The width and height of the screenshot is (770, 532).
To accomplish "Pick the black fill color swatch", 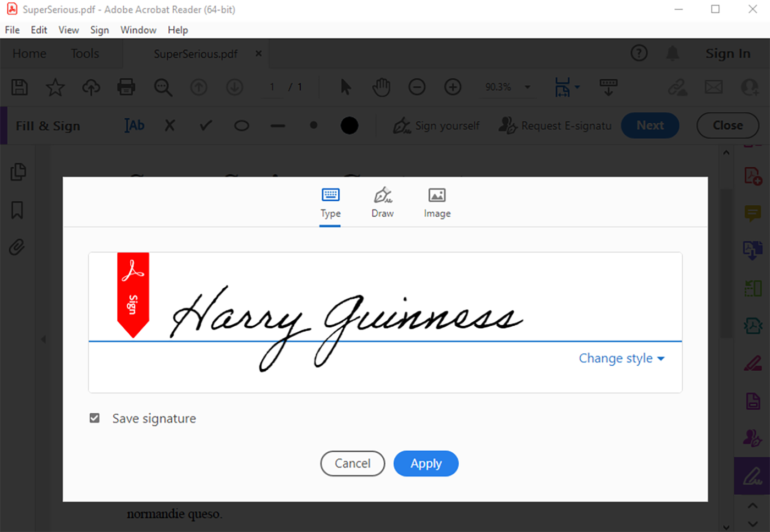I will tap(349, 125).
